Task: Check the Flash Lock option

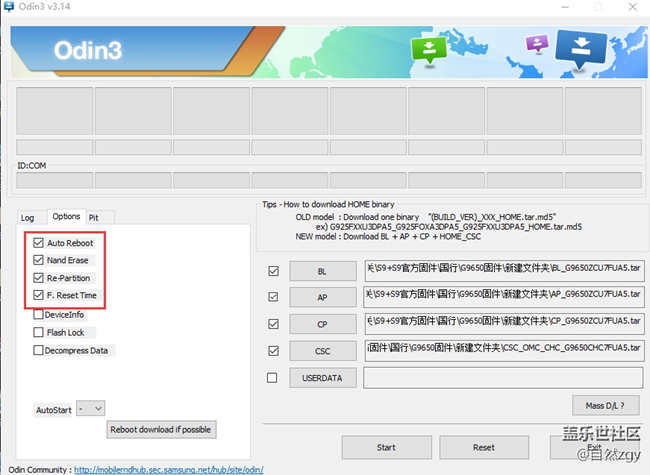Action: point(39,332)
